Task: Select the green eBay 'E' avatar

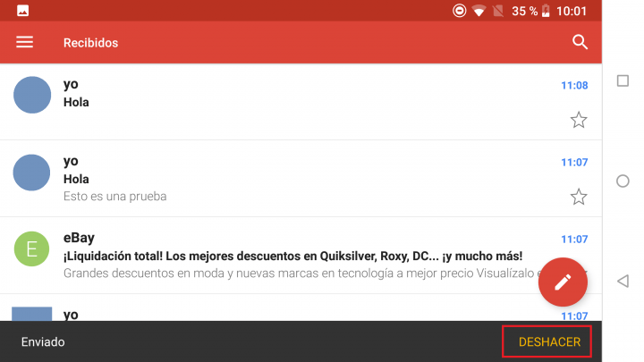Action: (31, 249)
